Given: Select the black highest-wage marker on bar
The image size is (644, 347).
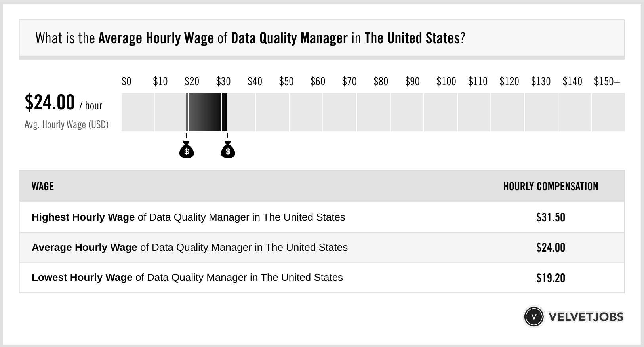Looking at the screenshot, I should pos(225,112).
